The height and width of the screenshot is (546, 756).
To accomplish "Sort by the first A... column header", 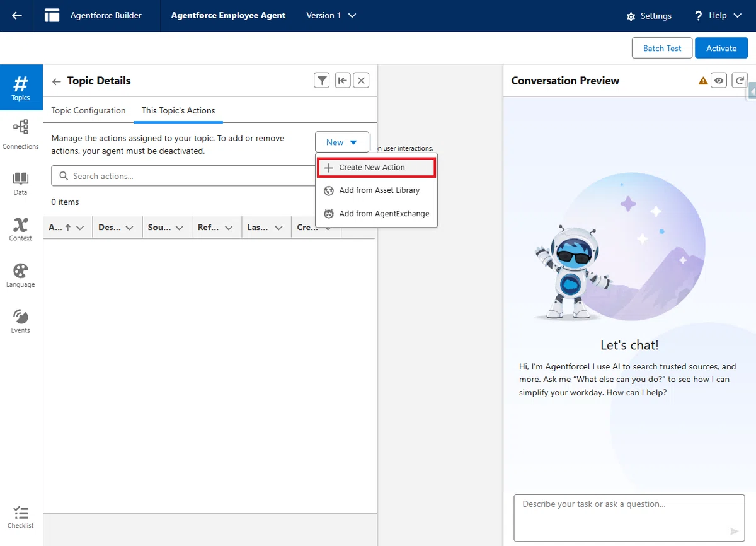I will coord(60,228).
